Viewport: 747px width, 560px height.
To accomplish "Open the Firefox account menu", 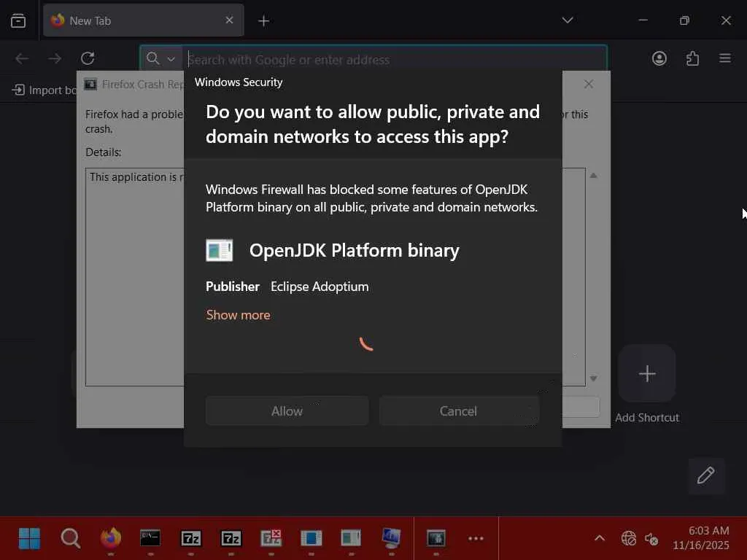I will pos(659,58).
